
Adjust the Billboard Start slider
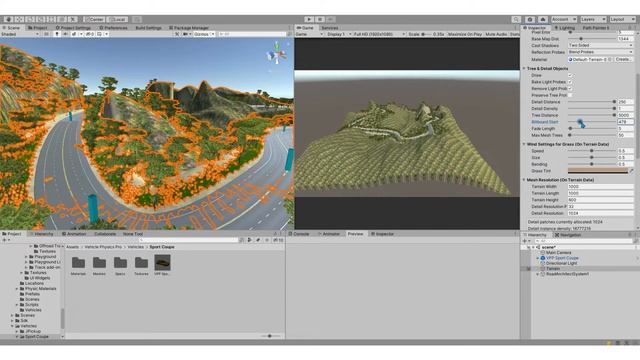coord(591,122)
